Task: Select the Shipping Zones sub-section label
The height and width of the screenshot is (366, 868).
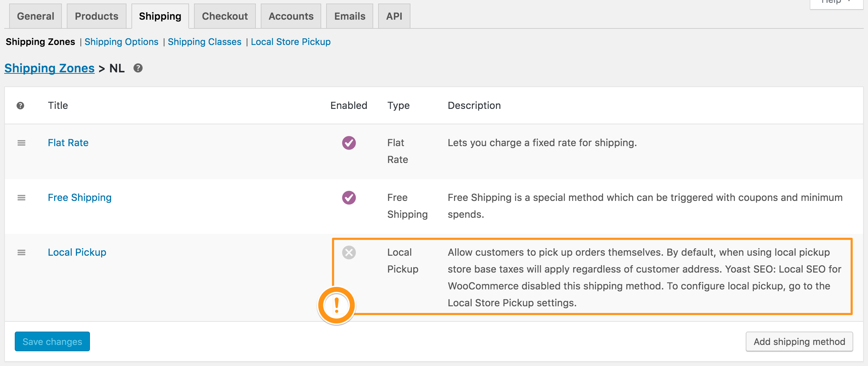Action: (x=40, y=42)
